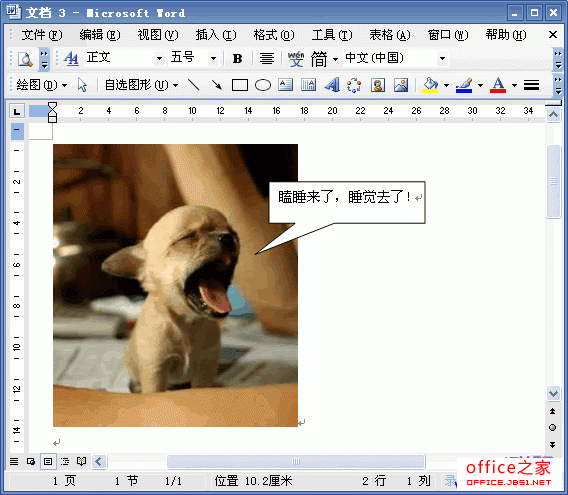The image size is (568, 495).
Task: Open the 表格(A) menu
Action: [x=390, y=35]
